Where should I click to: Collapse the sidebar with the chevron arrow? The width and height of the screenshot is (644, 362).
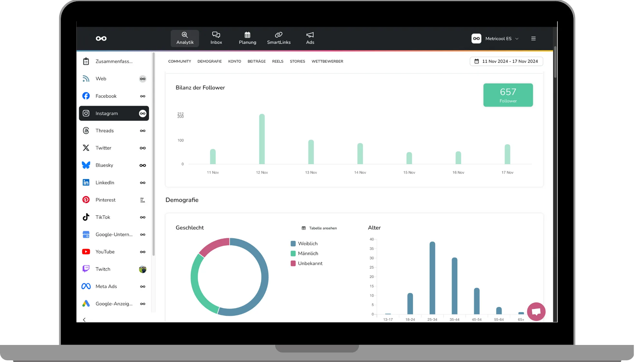point(84,320)
